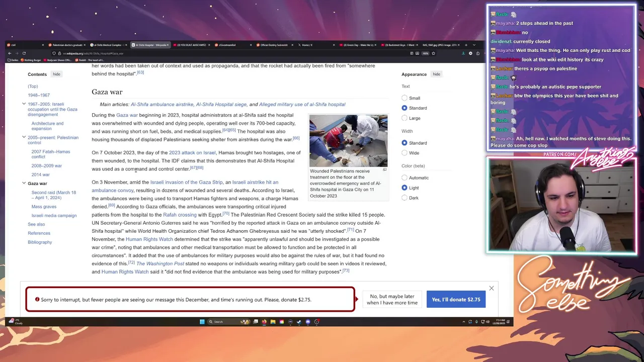Open the Firefox downloads panel
This screenshot has width=644, height=362.
[x=463, y=53]
